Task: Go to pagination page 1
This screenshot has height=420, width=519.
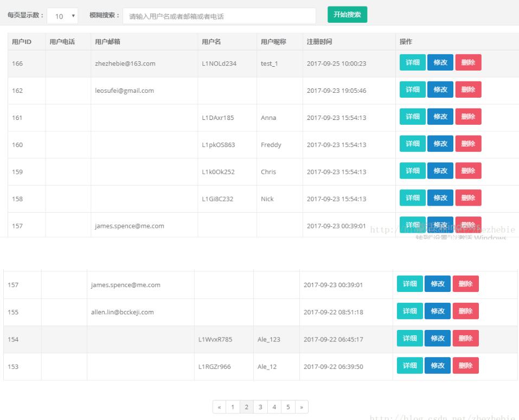Action: click(233, 407)
